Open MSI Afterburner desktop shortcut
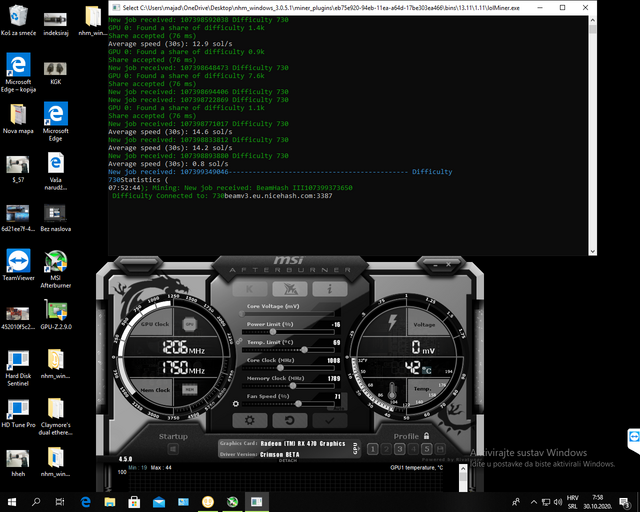The height and width of the screenshot is (512, 640). point(56,269)
